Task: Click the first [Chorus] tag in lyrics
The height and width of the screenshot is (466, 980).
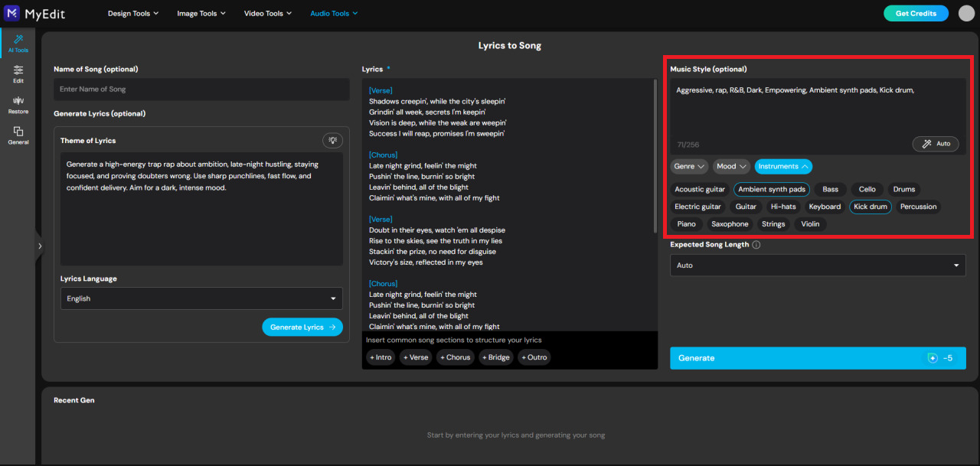Action: pos(383,155)
